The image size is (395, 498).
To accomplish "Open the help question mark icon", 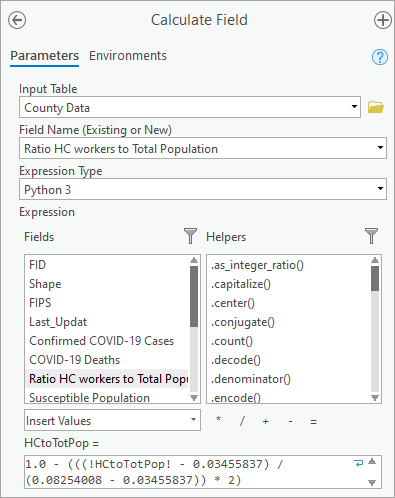I will point(380,57).
